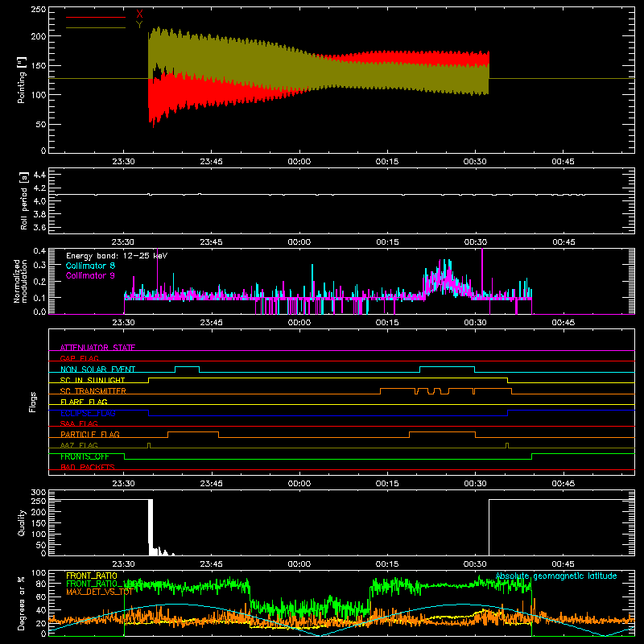Click the 23:30 time label under Flags panel
The height and width of the screenshot is (644, 644).
click(123, 484)
